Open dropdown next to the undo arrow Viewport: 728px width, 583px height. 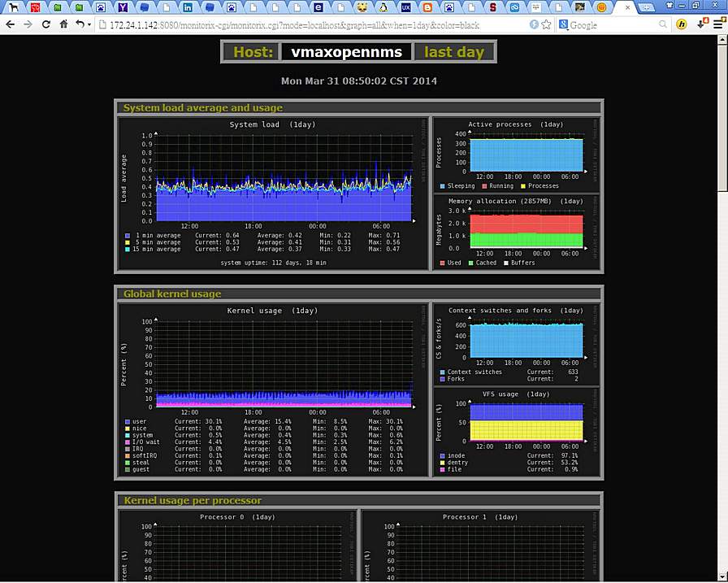point(89,25)
